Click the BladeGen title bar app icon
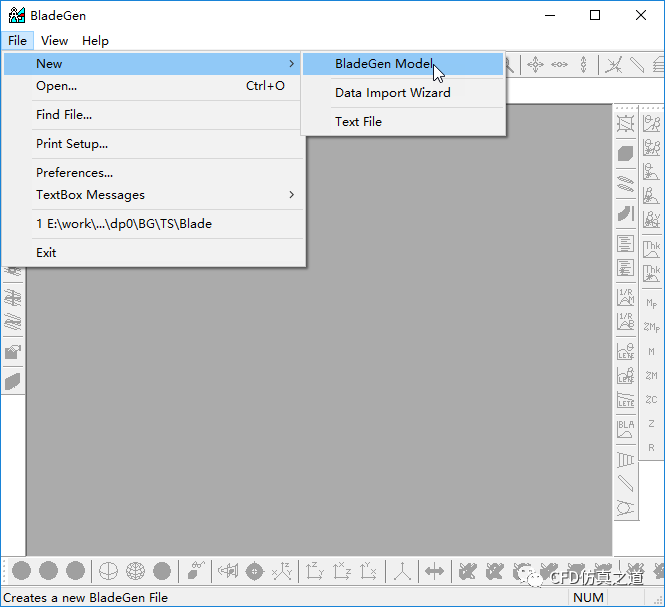 (x=17, y=15)
